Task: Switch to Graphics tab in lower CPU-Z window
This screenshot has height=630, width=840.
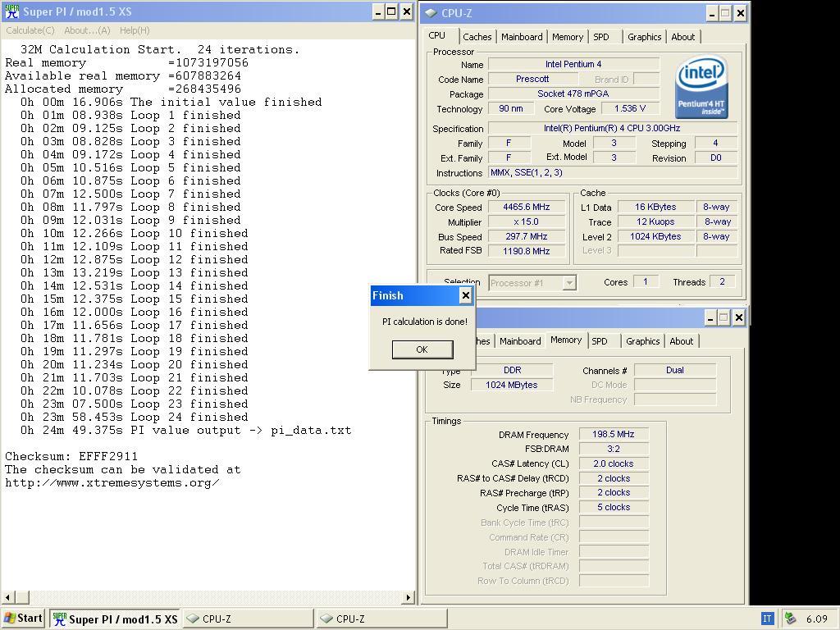Action: pyautogui.click(x=642, y=341)
